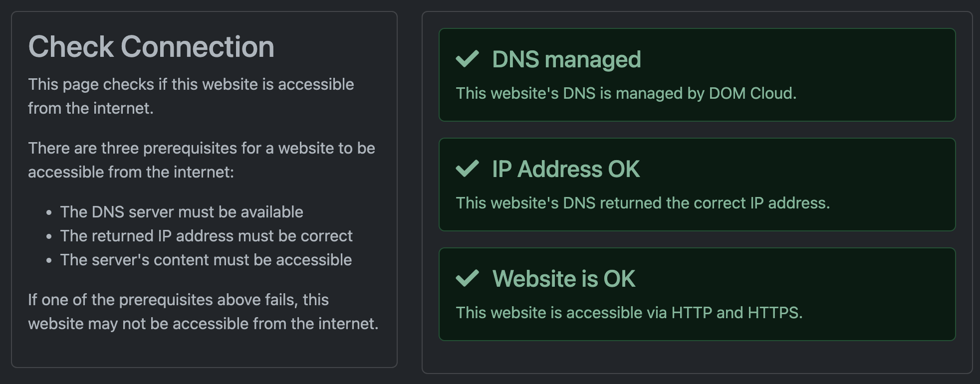The image size is (980, 384).
Task: Select the Check Connection heading
Action: (151, 47)
